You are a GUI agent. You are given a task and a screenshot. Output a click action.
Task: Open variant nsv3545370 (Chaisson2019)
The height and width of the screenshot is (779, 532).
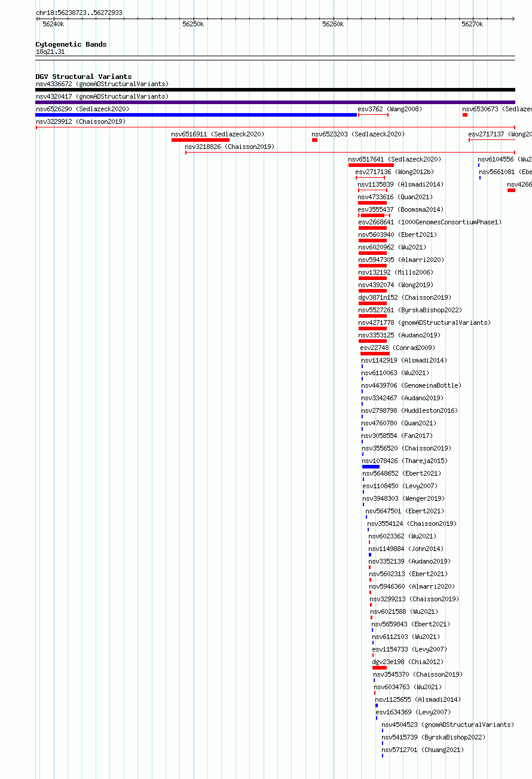418,674
